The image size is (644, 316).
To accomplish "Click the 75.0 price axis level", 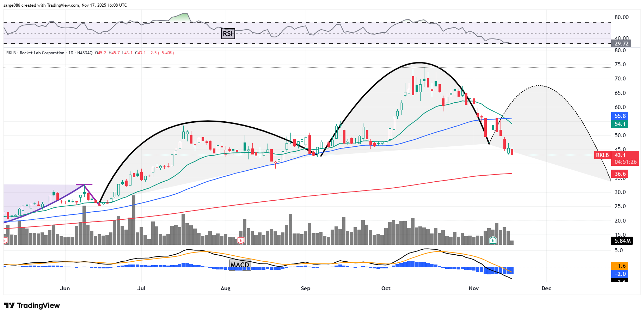I will click(x=620, y=65).
